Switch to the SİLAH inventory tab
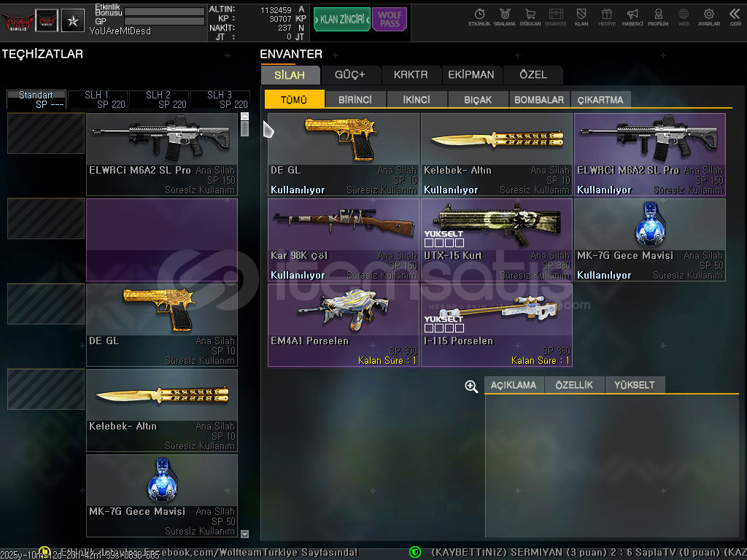Image resolution: width=747 pixels, height=560 pixels. tap(290, 75)
